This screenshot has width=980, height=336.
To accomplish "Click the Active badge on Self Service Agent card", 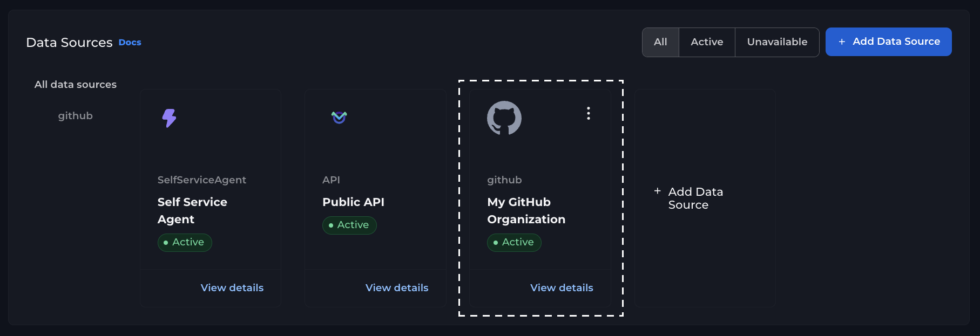I will (185, 242).
